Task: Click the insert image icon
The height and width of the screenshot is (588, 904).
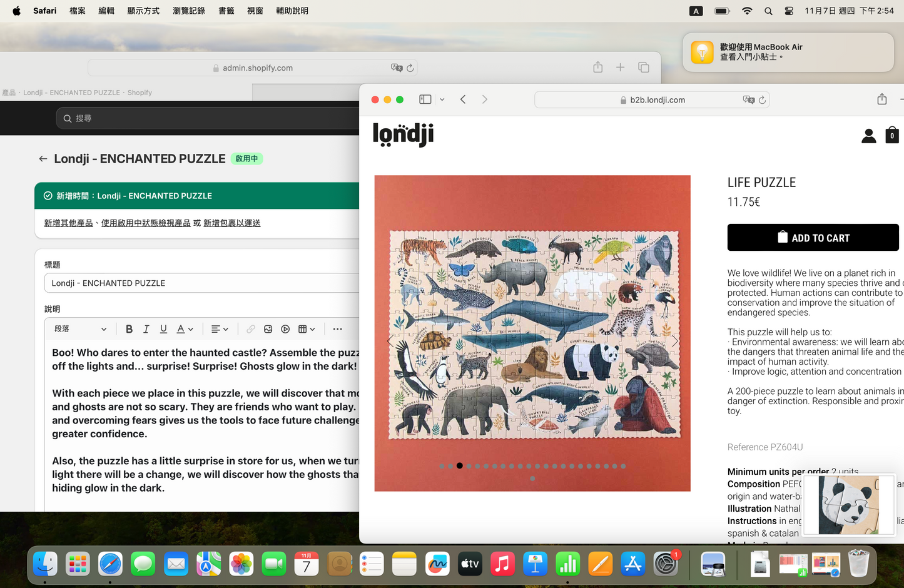Action: coord(268,329)
